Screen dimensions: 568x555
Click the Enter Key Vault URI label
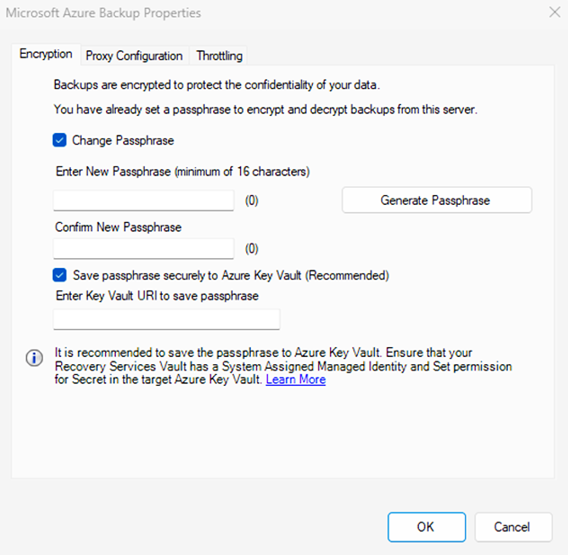coord(157,296)
